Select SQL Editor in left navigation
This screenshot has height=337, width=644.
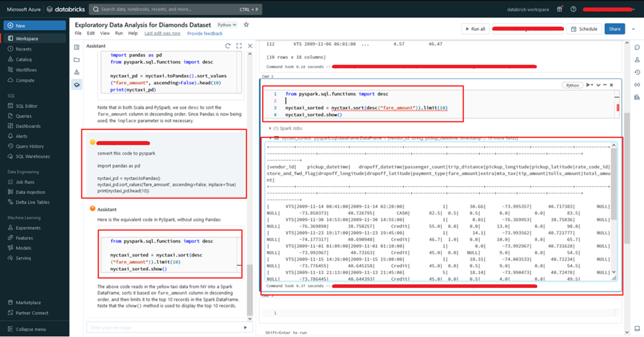tap(27, 106)
